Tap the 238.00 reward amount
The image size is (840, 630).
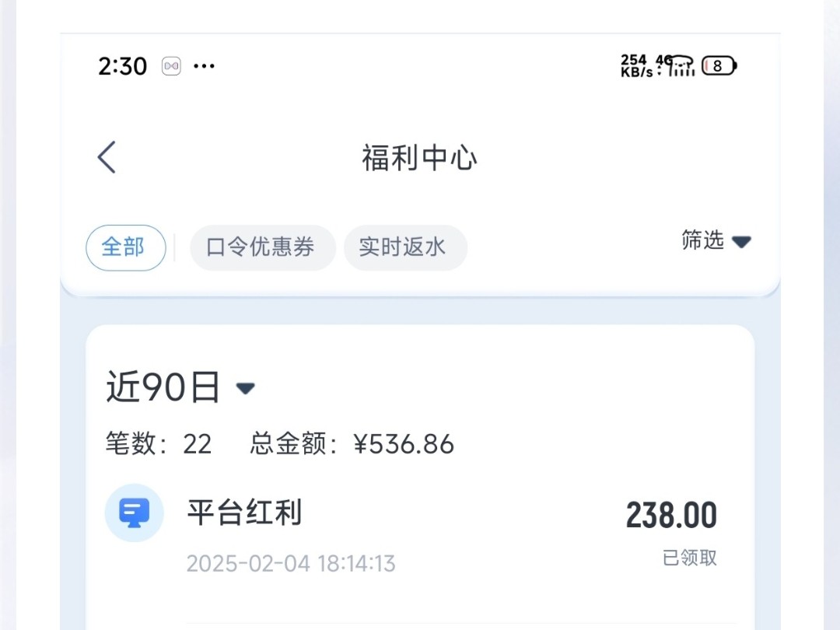pyautogui.click(x=671, y=516)
